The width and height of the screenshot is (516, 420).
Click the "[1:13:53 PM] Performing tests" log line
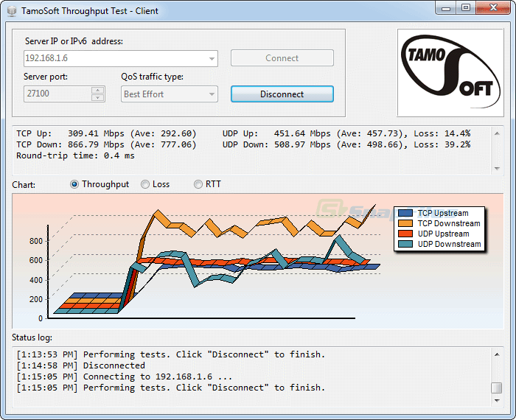click(x=171, y=354)
